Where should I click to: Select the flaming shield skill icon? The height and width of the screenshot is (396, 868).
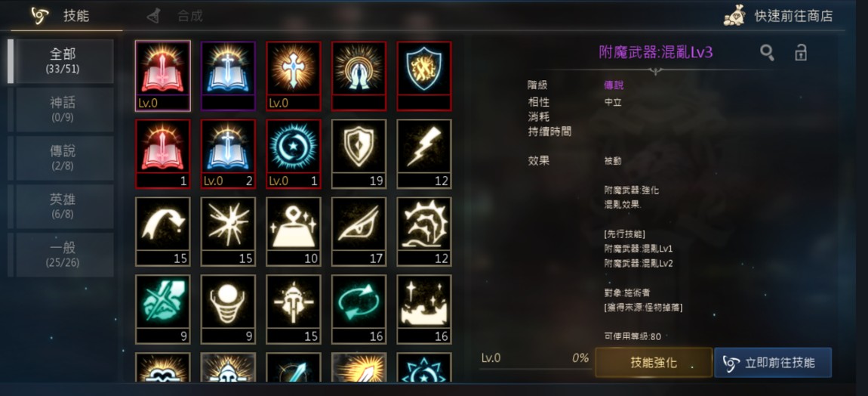tap(424, 76)
